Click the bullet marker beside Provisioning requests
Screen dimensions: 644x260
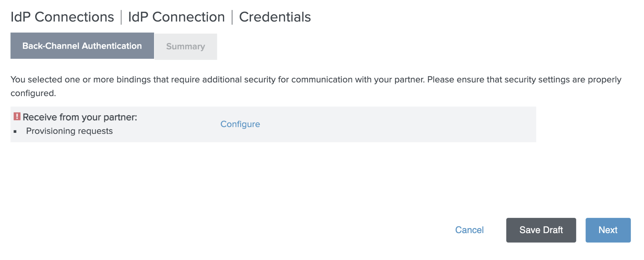(15, 132)
